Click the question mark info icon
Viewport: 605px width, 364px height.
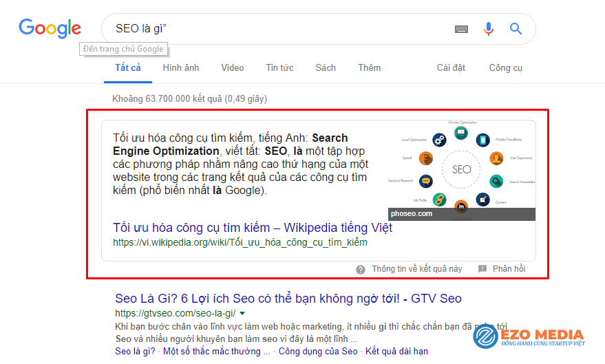[x=361, y=270]
